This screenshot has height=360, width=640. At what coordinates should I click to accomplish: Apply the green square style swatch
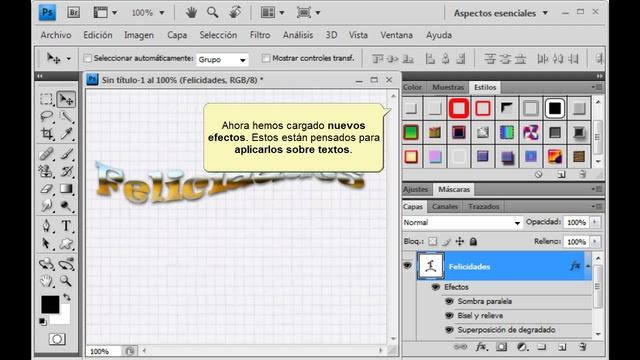411,132
